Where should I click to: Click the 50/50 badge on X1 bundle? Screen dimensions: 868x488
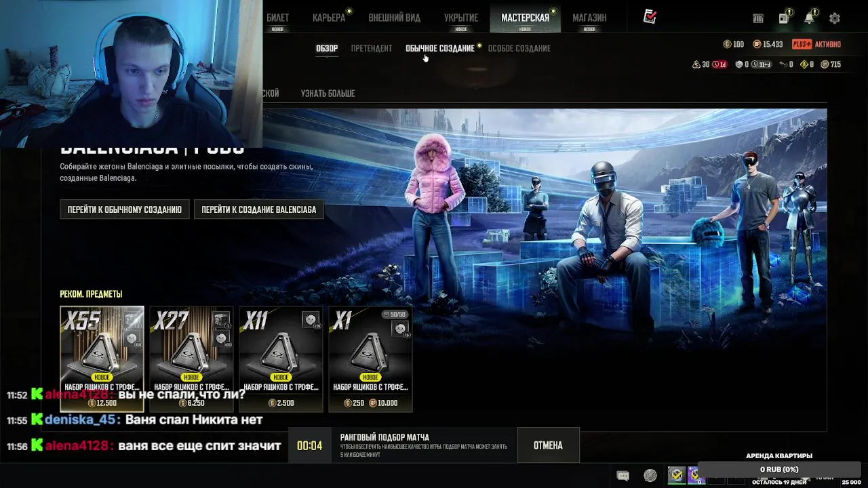click(x=394, y=314)
